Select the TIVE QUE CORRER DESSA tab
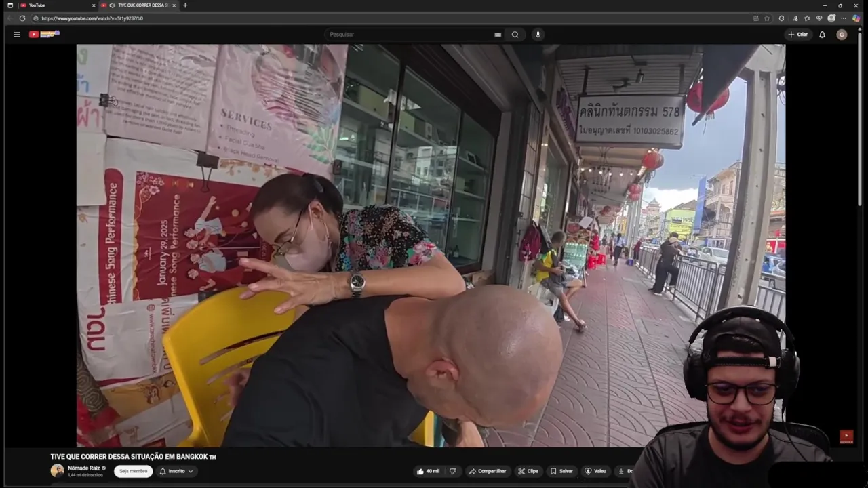868x488 pixels. tap(138, 5)
